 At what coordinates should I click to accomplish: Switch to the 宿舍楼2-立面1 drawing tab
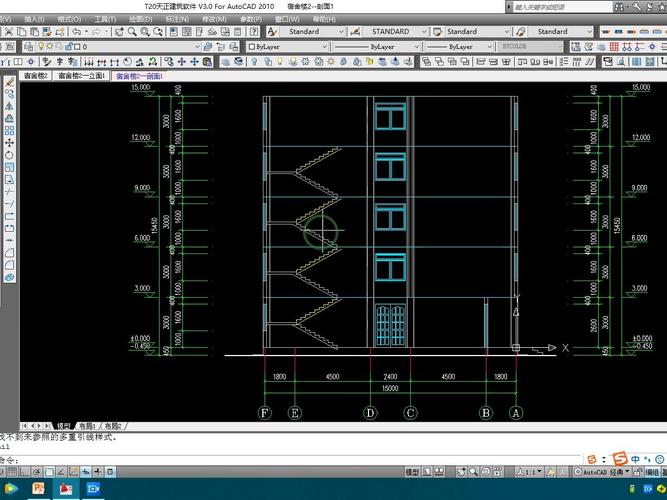click(x=81, y=76)
